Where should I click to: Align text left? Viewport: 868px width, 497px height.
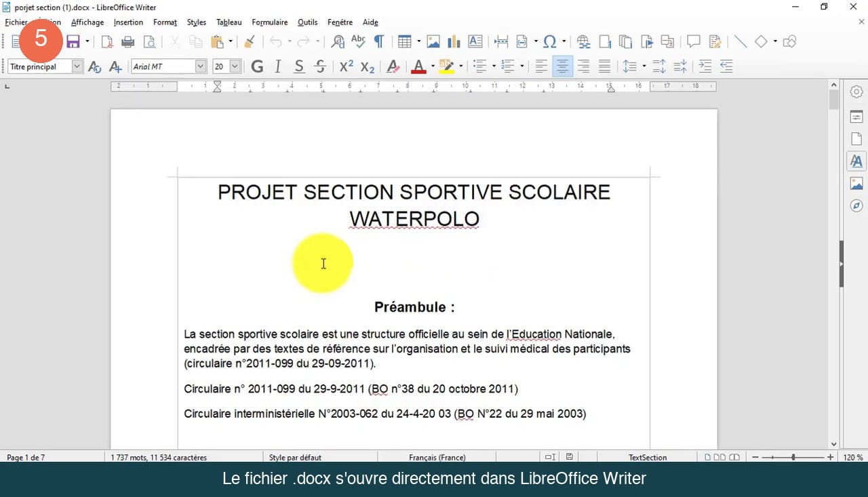pyautogui.click(x=541, y=66)
